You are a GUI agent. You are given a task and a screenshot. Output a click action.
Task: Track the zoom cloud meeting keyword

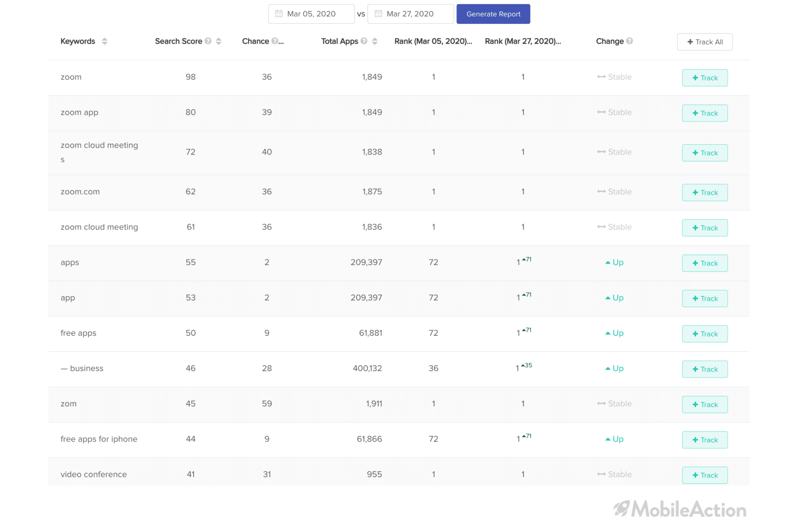click(x=705, y=228)
